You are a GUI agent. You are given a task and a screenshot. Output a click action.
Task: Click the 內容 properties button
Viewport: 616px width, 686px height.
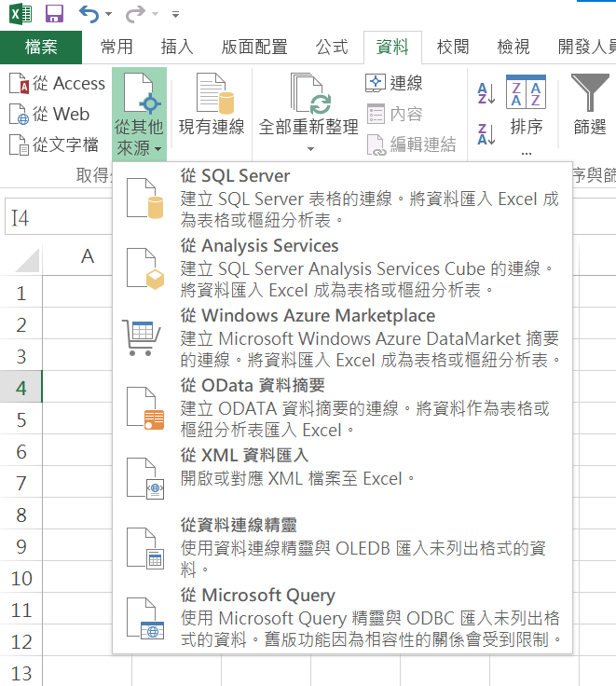[x=394, y=114]
